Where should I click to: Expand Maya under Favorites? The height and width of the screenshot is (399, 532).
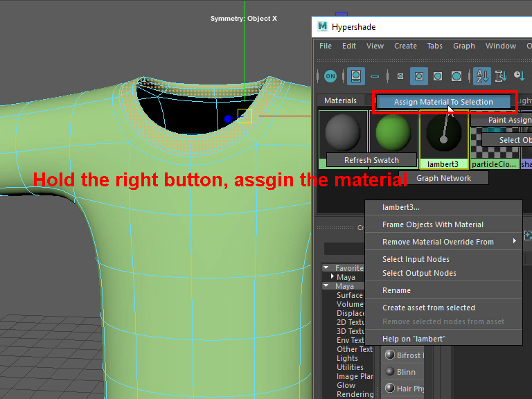coord(332,277)
